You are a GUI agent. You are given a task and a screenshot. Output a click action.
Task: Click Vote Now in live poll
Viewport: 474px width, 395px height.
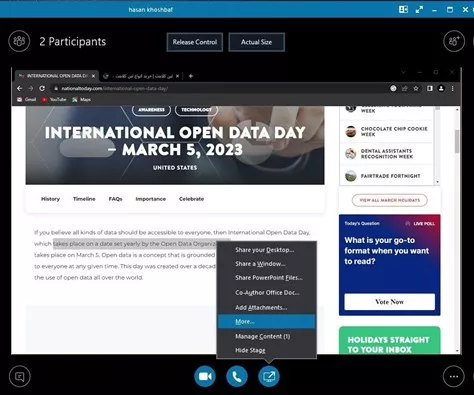coord(389,302)
